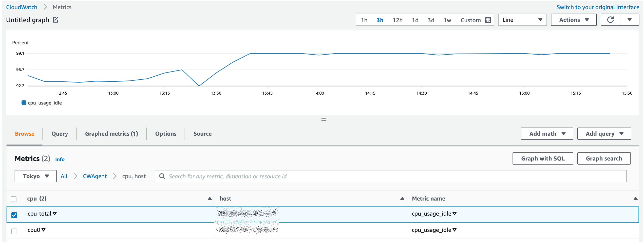Open the Line chart type dropdown
Viewport: 644px width, 244px height.
tap(522, 20)
